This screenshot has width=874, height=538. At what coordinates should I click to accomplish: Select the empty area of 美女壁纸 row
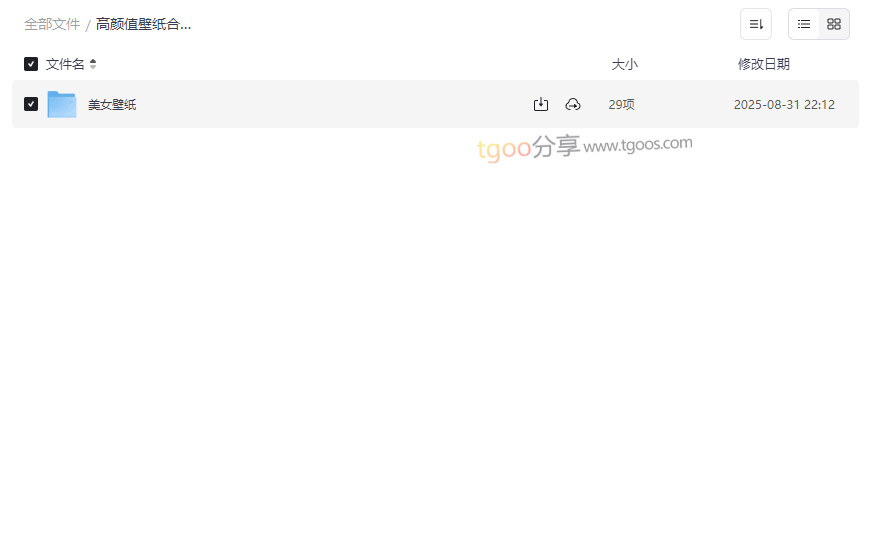[334, 104]
